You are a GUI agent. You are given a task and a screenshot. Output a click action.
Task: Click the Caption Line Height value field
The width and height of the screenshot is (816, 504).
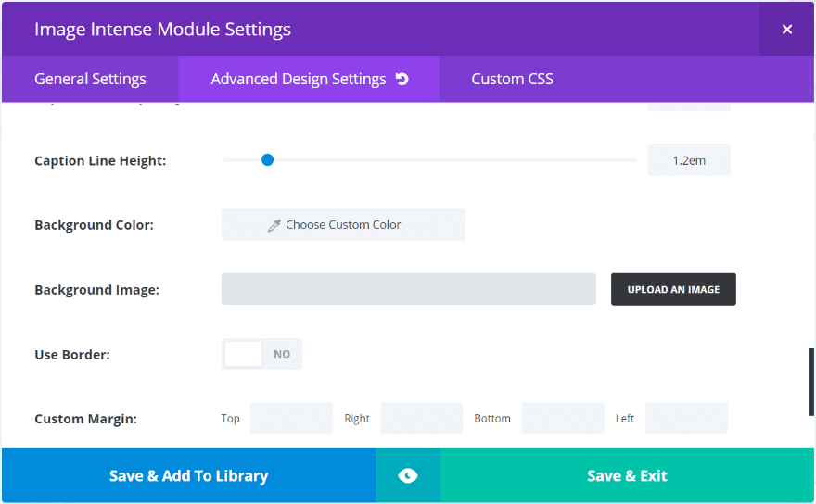tap(688, 160)
